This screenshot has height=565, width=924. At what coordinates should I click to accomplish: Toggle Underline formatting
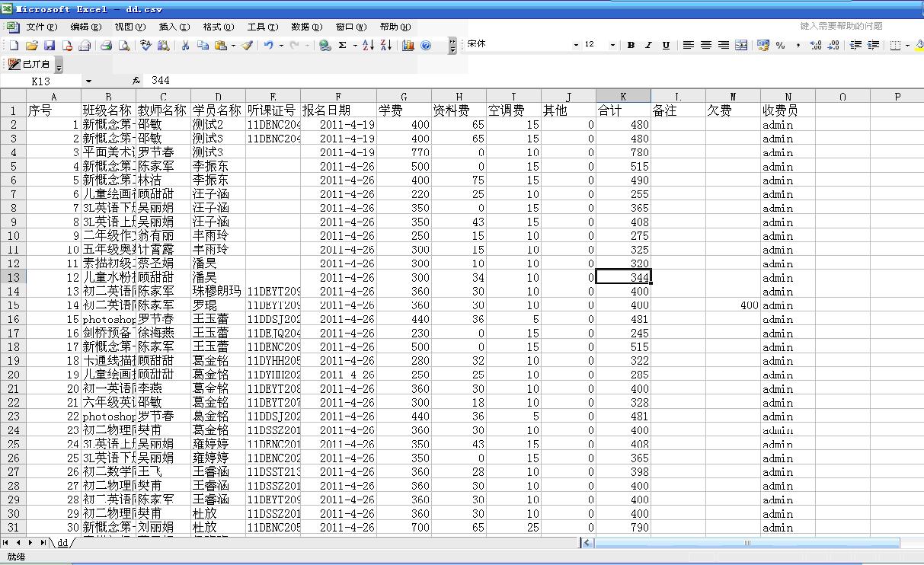point(666,46)
